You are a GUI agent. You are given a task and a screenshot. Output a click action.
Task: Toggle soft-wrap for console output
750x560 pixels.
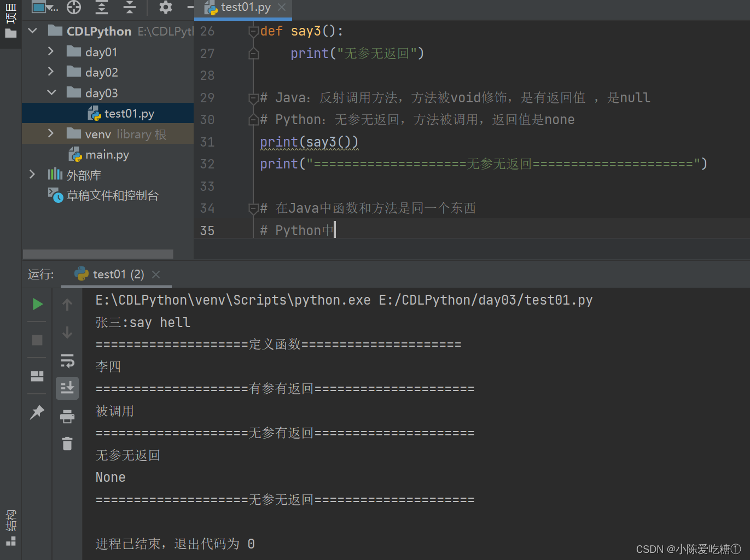tap(67, 361)
